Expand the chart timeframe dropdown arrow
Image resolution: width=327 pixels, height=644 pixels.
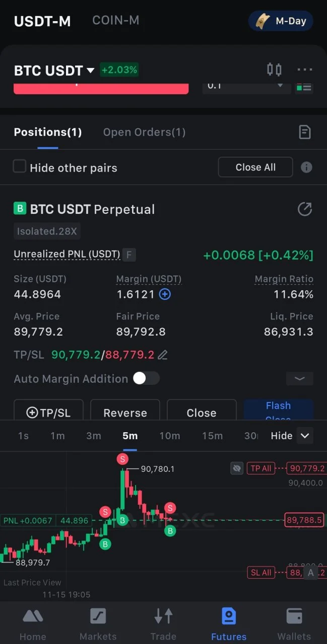point(304,436)
